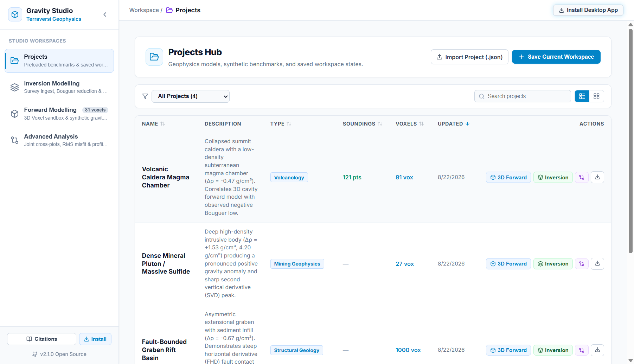Click Save Current Workspace button
This screenshot has height=364, width=634.
click(556, 57)
